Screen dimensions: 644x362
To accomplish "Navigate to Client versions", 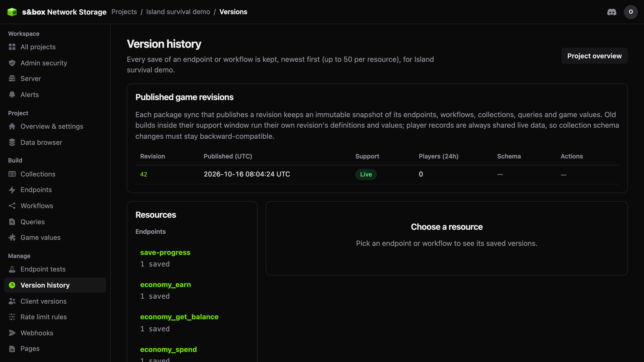I will 55,301.
